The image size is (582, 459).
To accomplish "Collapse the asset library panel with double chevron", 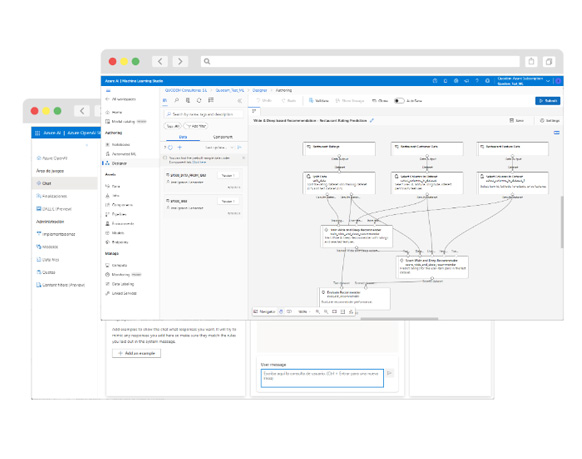I will pos(240,101).
